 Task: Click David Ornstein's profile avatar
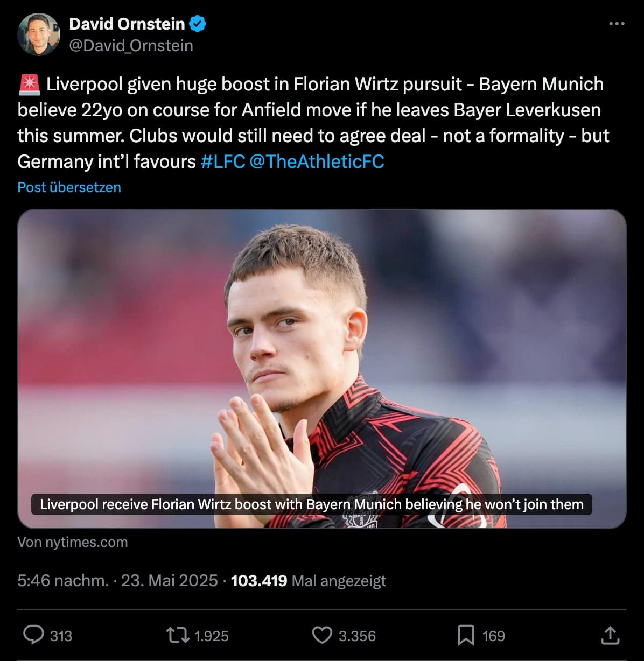(x=39, y=34)
